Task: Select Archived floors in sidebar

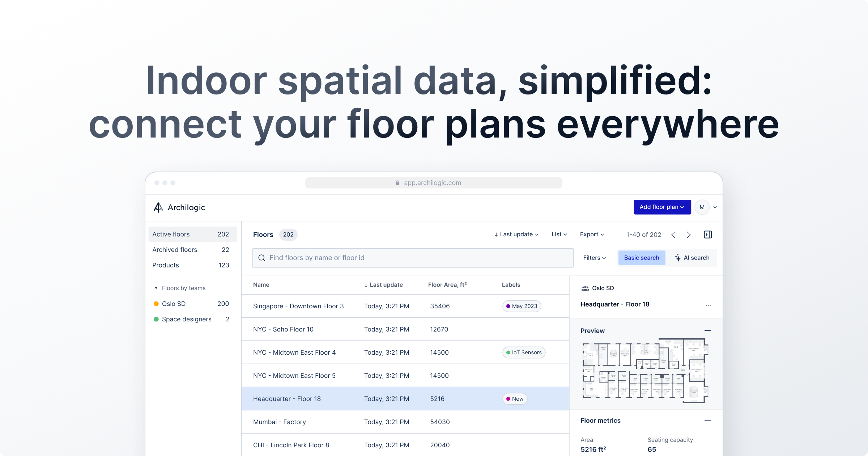Action: pos(175,250)
